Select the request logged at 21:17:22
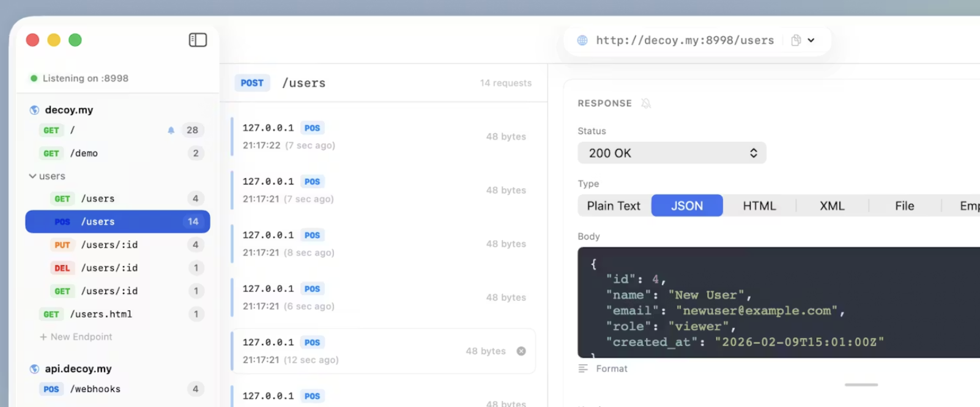Screen dimensions: 980x407 (384, 136)
